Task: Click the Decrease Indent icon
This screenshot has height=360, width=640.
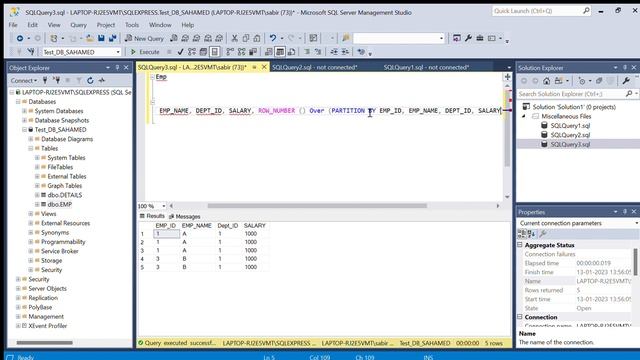Action: tap(334, 52)
